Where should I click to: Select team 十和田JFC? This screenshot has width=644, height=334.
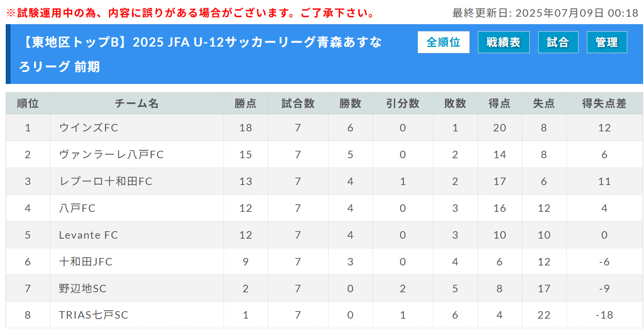[86, 262]
